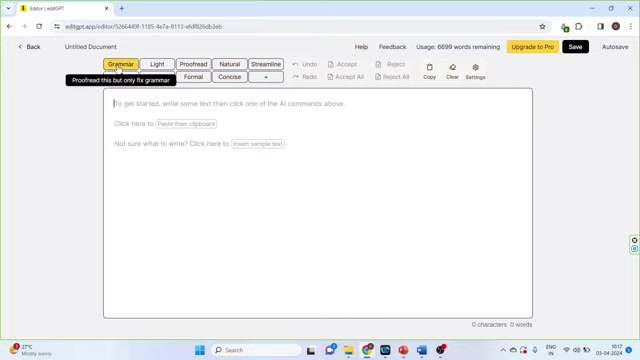Open the Chrome three-dot menu
Image resolution: width=640 pixels, height=360 pixels.
(631, 27)
